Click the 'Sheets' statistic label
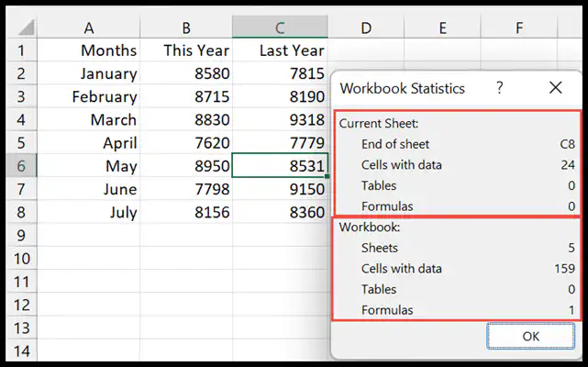The height and width of the screenshot is (367, 588). tap(380, 248)
